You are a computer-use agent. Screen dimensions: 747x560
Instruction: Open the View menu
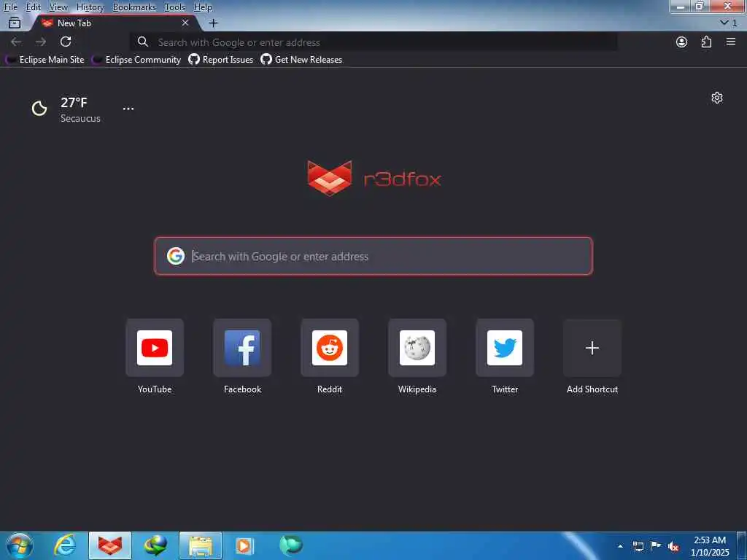coord(58,7)
